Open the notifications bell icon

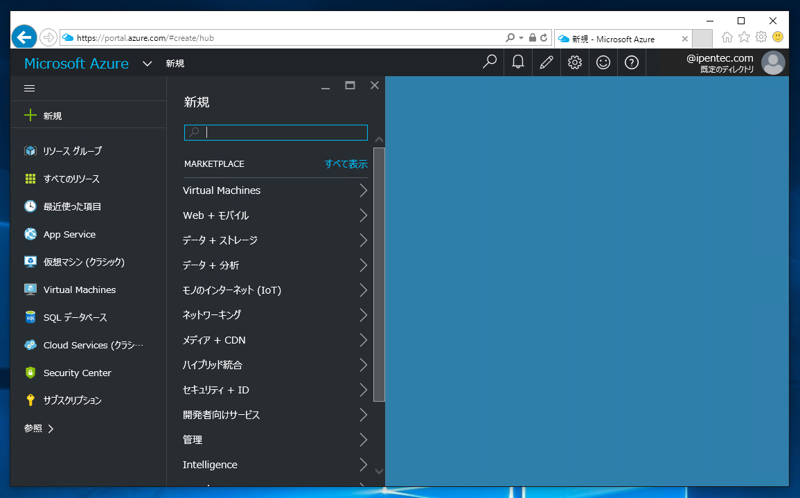[x=518, y=62]
